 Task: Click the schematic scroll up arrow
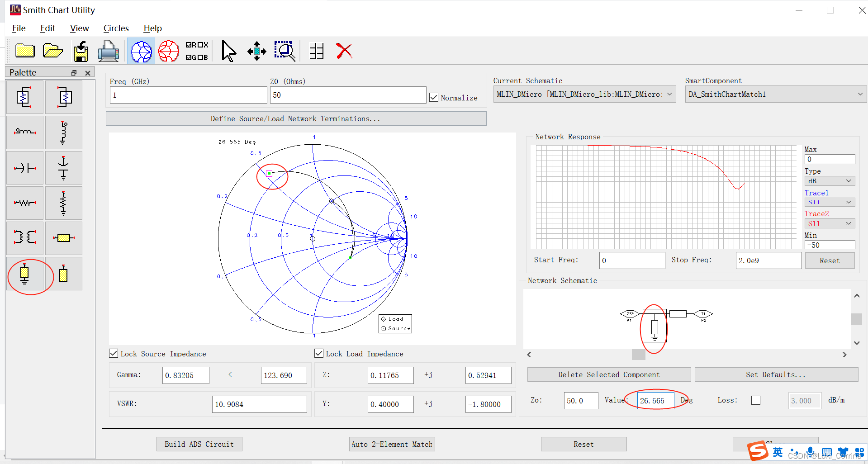click(x=857, y=296)
